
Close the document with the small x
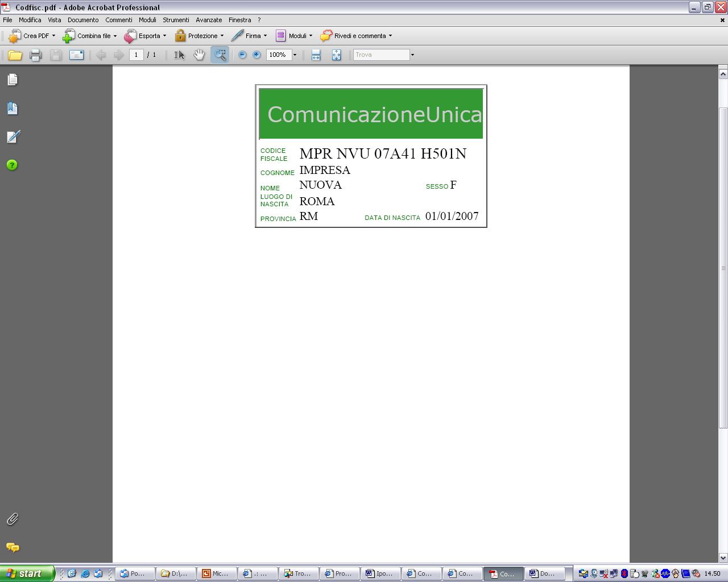pos(722,20)
